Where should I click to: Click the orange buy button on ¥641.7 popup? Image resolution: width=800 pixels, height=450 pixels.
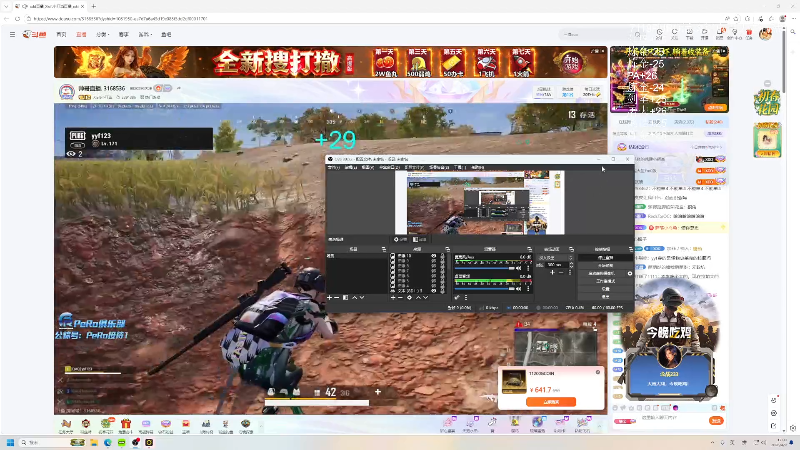pos(551,402)
